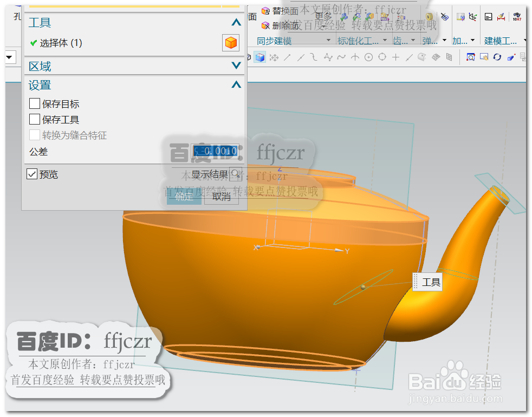
Task: Expand the 区域 section
Action: coord(236,66)
